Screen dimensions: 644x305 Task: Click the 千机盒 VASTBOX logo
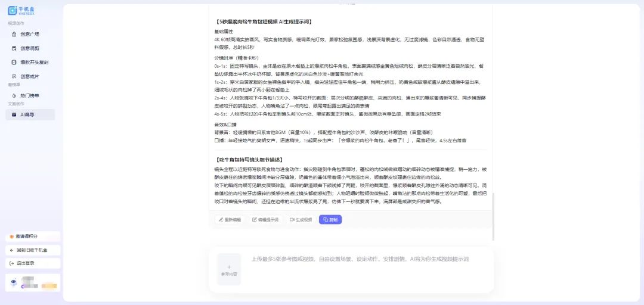[21, 10]
